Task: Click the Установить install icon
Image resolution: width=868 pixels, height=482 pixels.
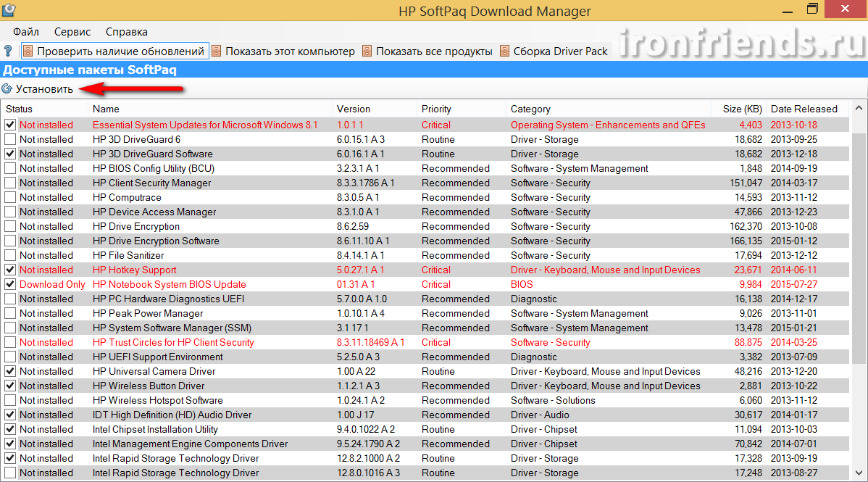Action: (7, 89)
